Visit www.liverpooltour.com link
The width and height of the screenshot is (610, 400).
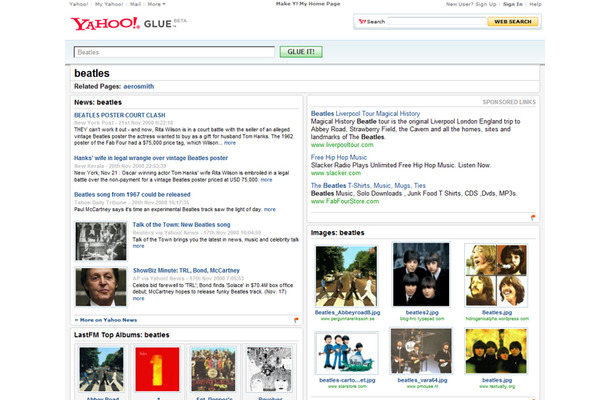[x=342, y=145]
